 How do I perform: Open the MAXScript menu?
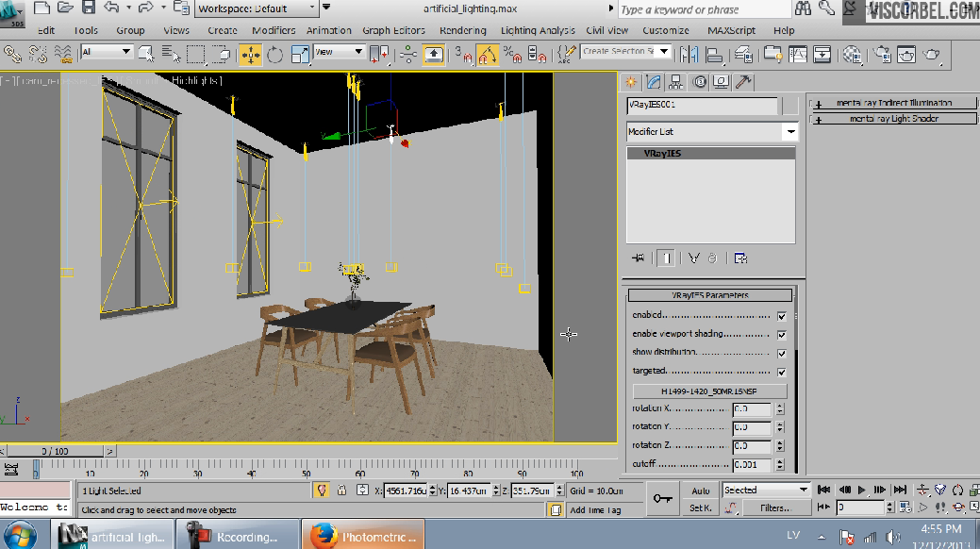731,30
